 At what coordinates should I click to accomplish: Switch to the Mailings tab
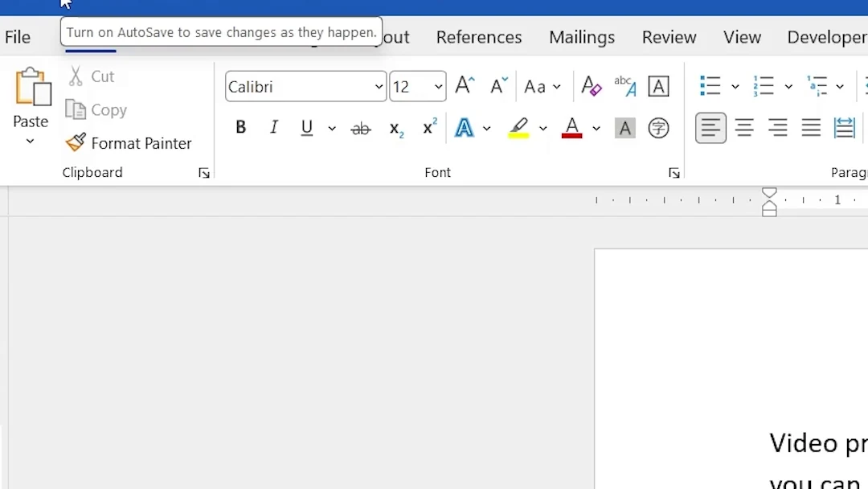point(582,37)
